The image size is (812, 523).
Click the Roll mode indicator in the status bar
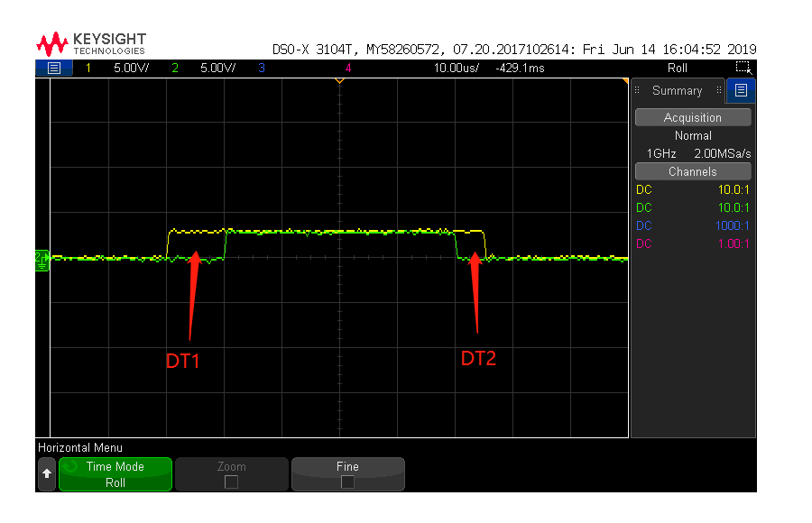pyautogui.click(x=678, y=68)
